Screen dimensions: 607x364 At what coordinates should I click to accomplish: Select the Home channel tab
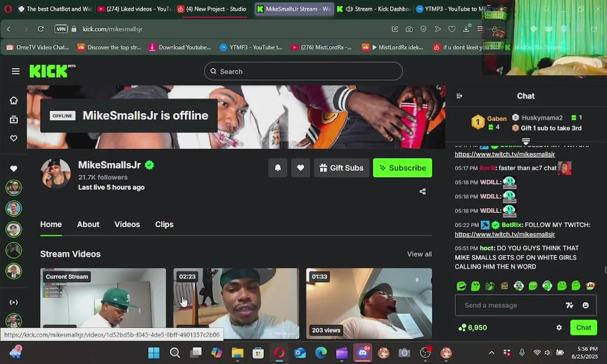(x=51, y=224)
